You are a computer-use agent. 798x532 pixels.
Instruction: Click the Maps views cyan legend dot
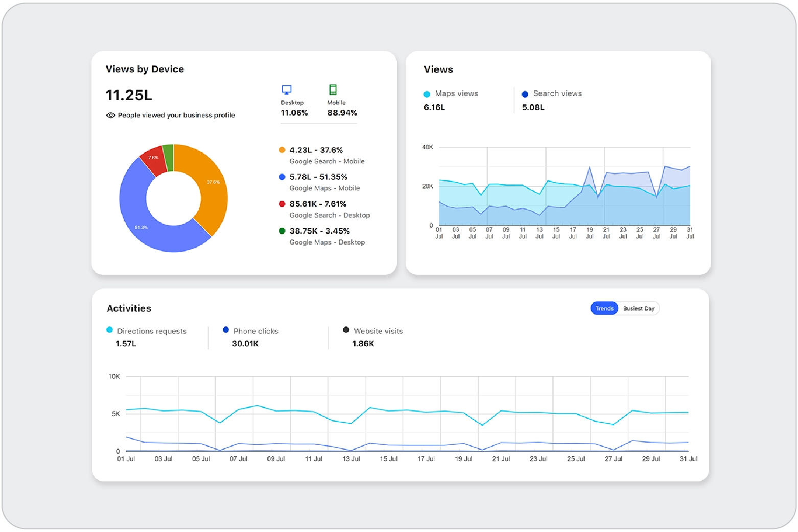pos(427,94)
